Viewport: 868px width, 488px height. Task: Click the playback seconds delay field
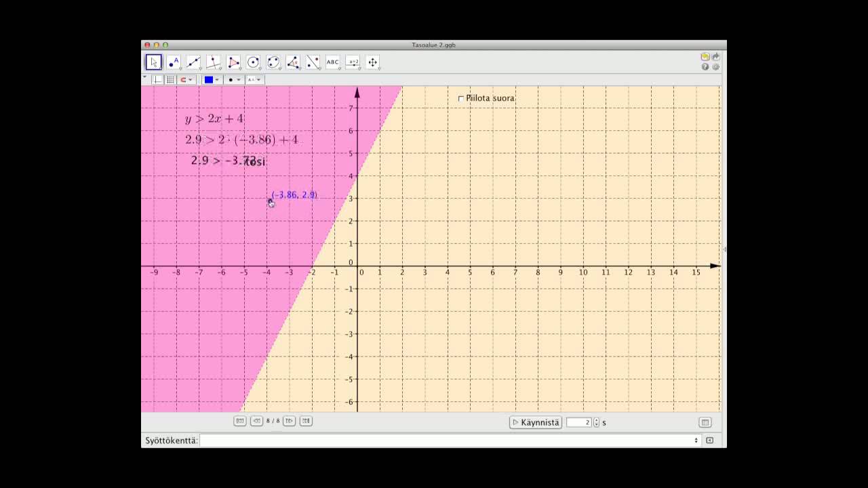[579, 422]
